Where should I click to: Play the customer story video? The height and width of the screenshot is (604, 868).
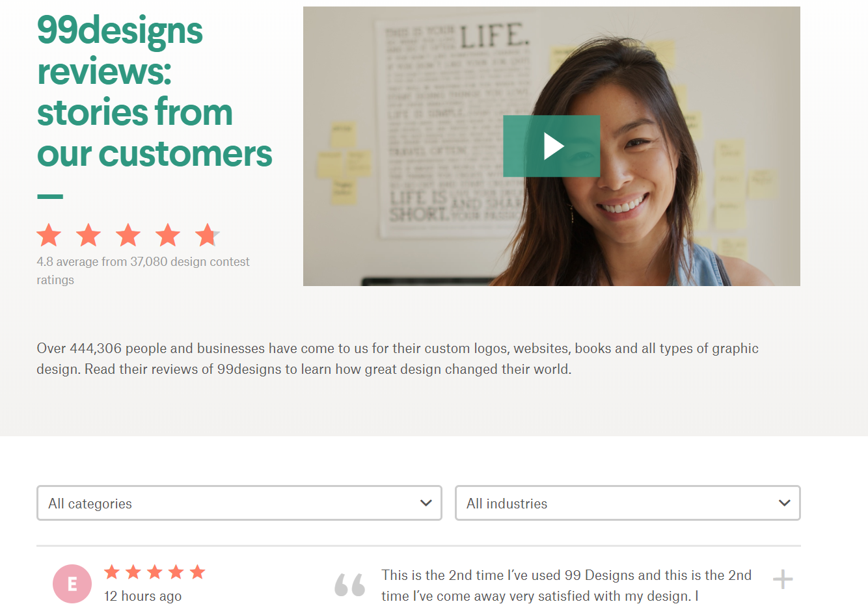pos(551,146)
